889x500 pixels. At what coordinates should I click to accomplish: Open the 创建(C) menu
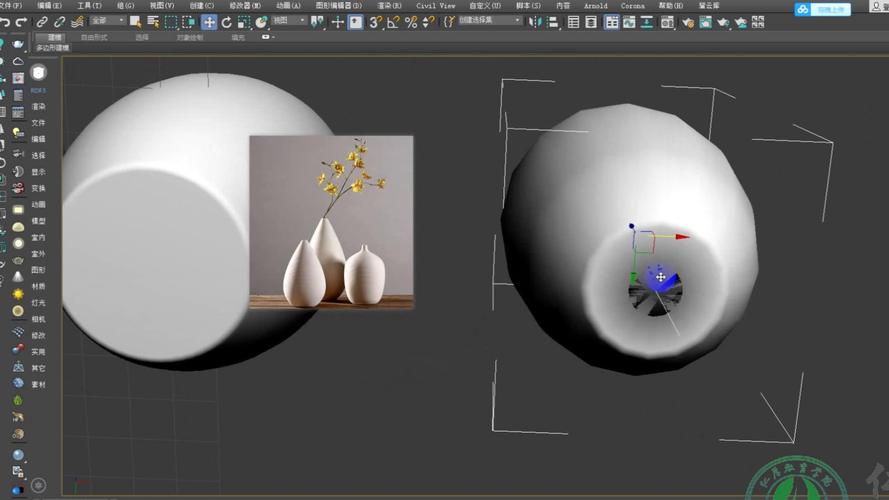201,5
